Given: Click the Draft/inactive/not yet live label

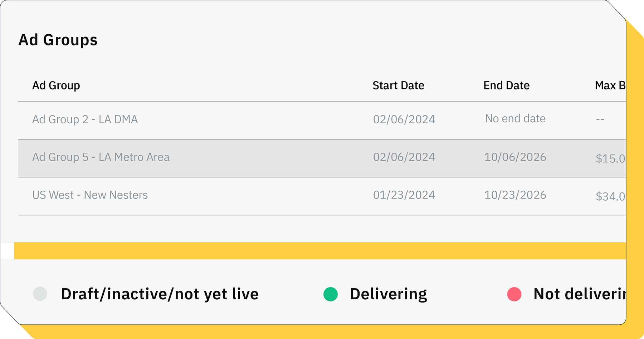Looking at the screenshot, I should [160, 294].
